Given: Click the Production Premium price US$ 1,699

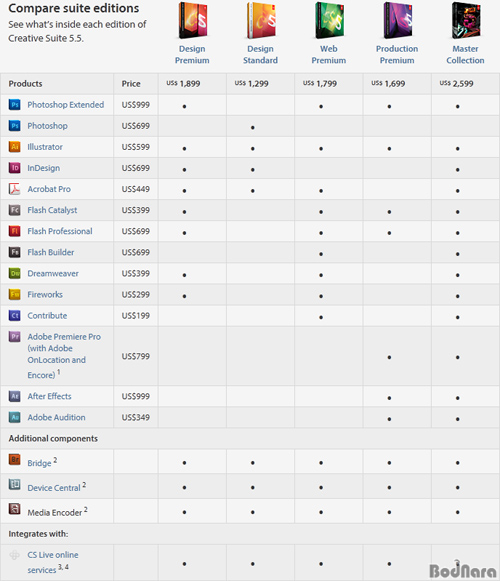Looking at the screenshot, I should [388, 84].
